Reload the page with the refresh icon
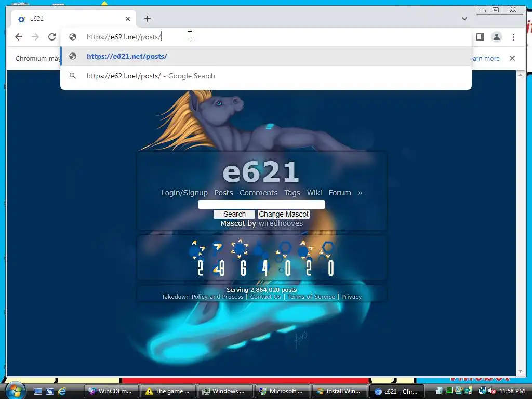The image size is (532, 399). point(52,37)
